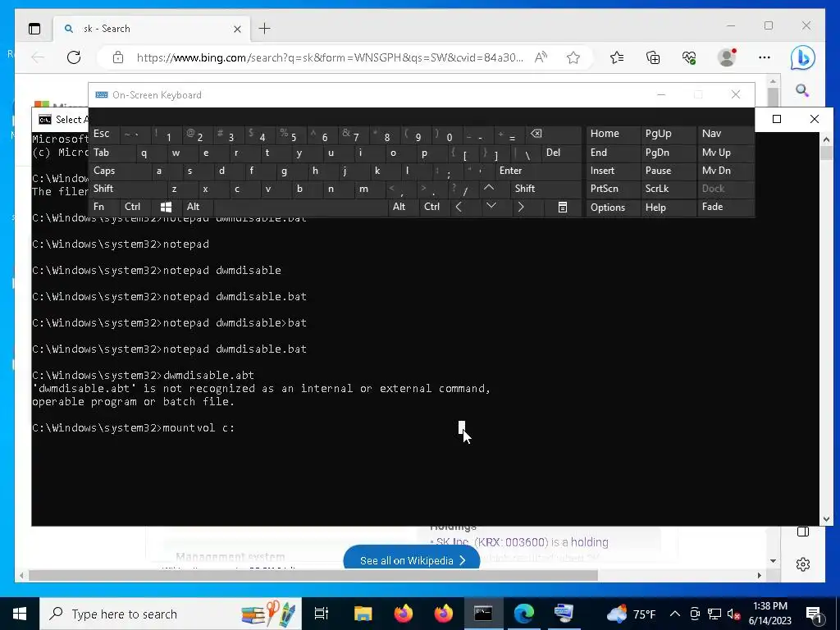Toggle the Fade key on keyboard
The width and height of the screenshot is (840, 630).
725,207
